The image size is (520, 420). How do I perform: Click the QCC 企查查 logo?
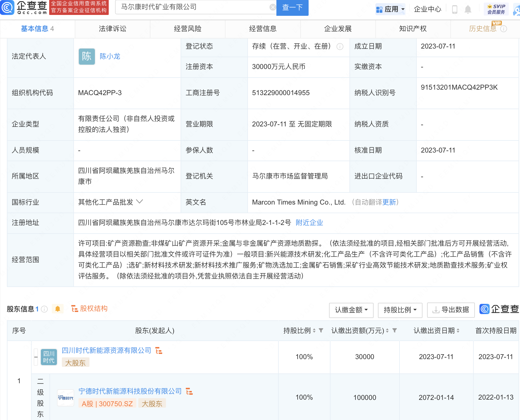(24, 8)
